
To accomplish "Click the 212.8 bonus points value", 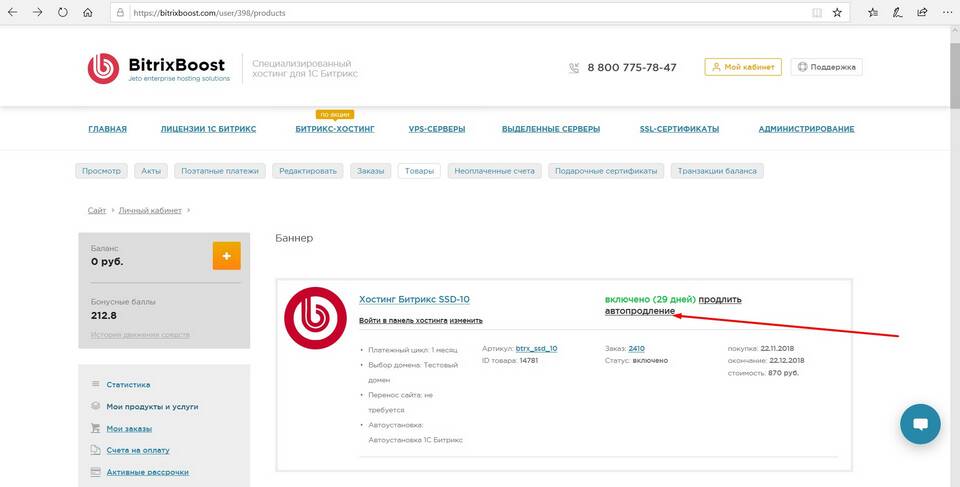I will click(103, 316).
